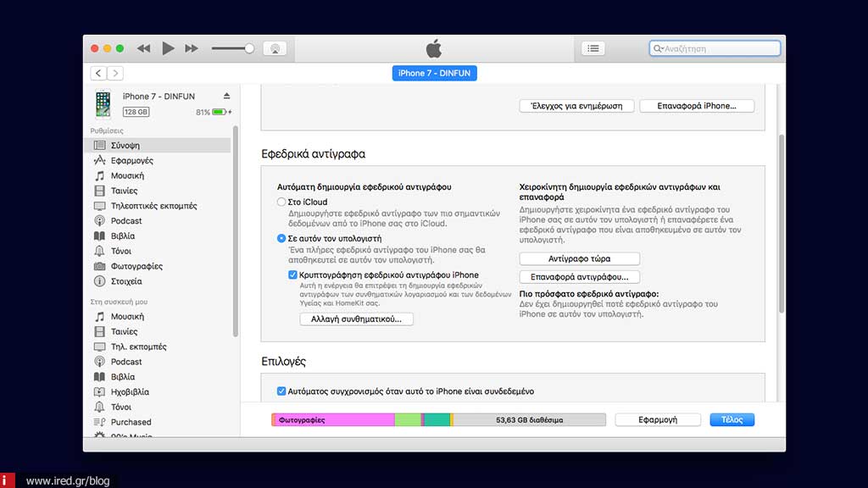The image size is (868, 488).
Task: Click the play button in toolbar
Action: 168,48
